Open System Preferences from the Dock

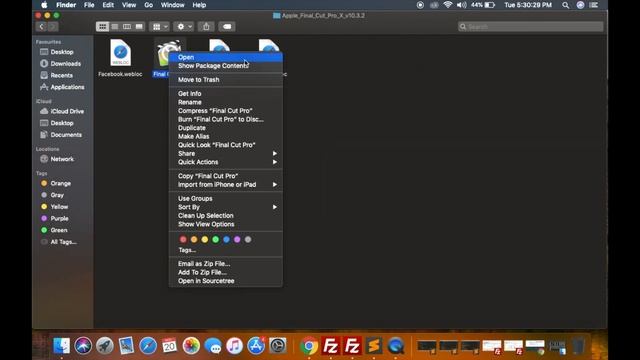click(x=278, y=346)
